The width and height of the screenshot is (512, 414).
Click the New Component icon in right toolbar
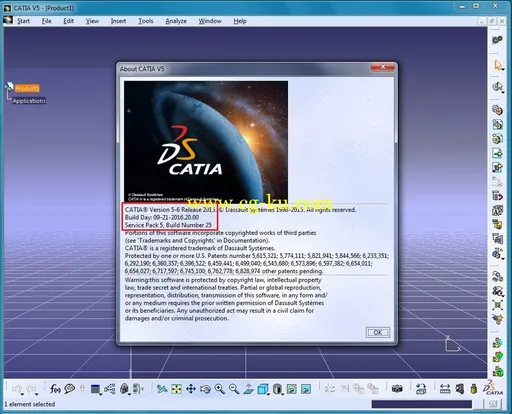(497, 110)
